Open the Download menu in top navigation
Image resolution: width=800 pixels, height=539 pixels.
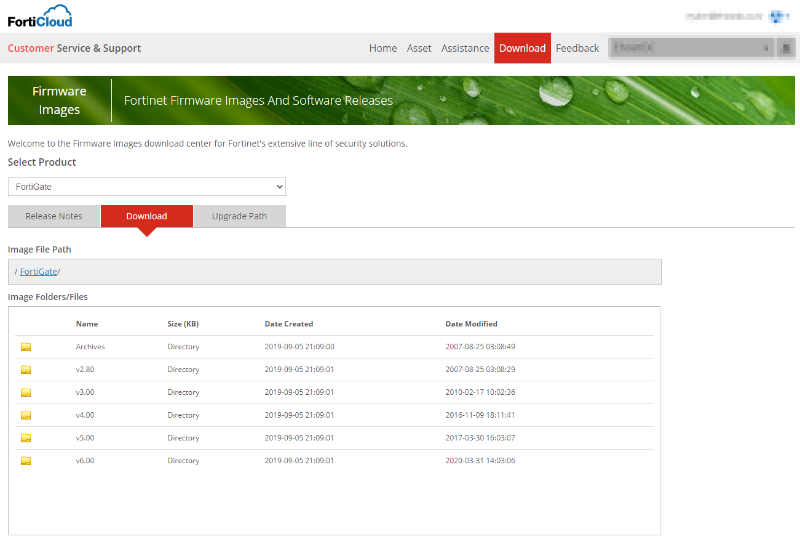(x=522, y=48)
